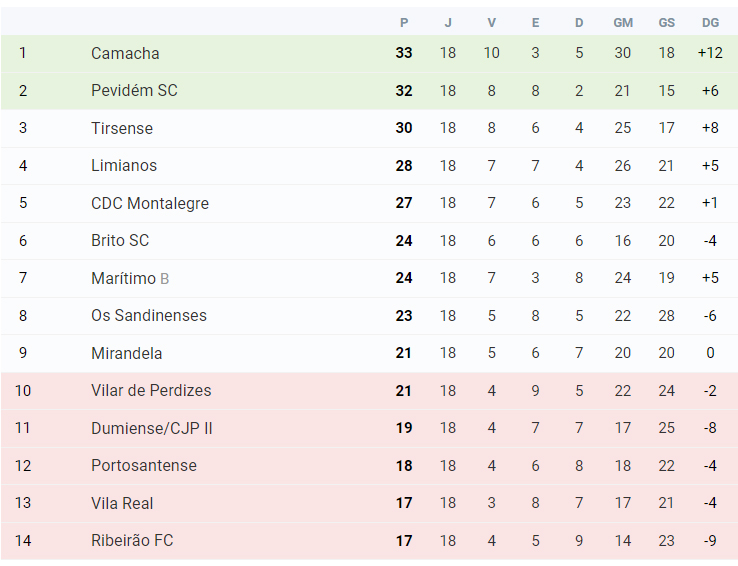Select the Portosantense team name
Image resolution: width=738 pixels, height=566 pixels.
tap(144, 465)
